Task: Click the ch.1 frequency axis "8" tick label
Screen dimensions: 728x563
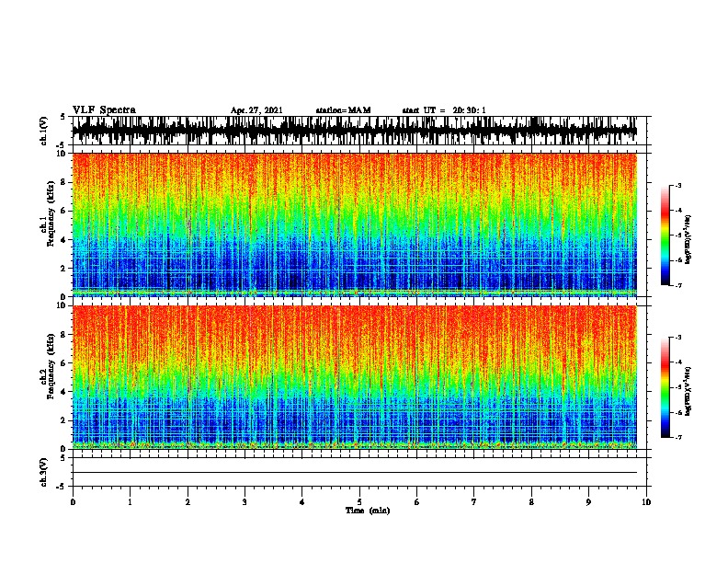Action: (63, 182)
